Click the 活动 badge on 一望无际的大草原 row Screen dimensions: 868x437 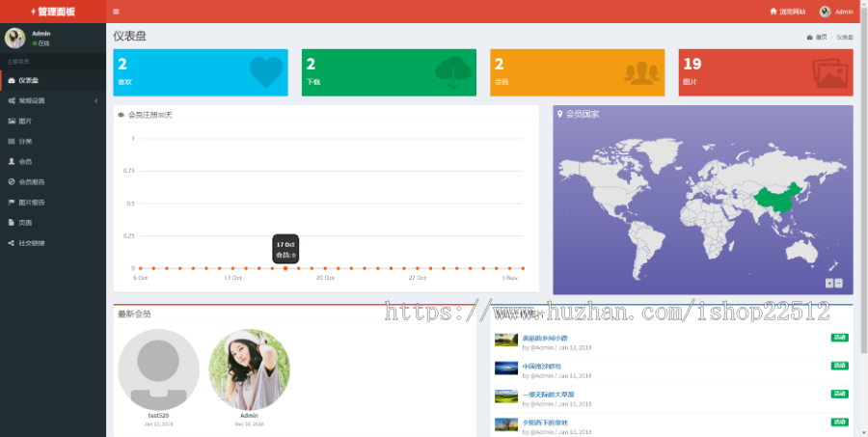839,394
